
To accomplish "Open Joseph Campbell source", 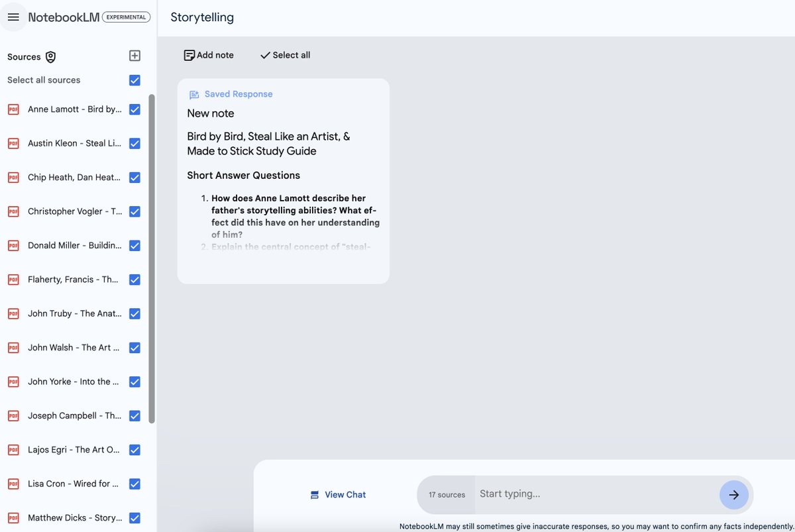I will (75, 416).
